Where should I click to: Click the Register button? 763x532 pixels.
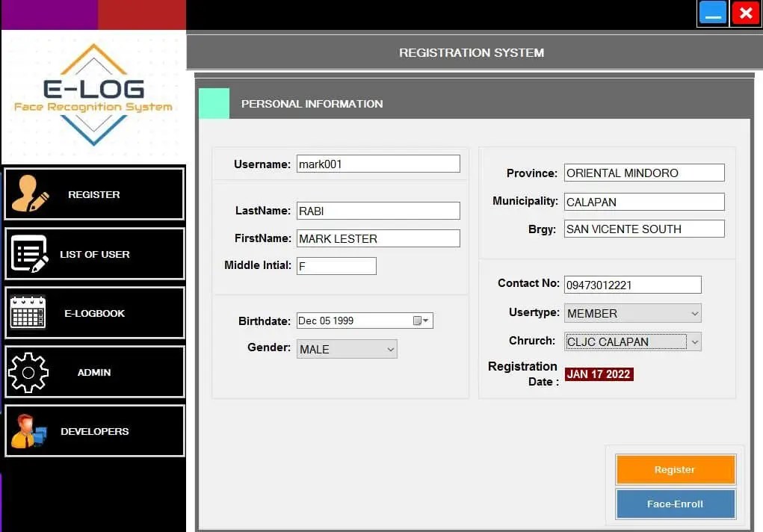tap(674, 469)
